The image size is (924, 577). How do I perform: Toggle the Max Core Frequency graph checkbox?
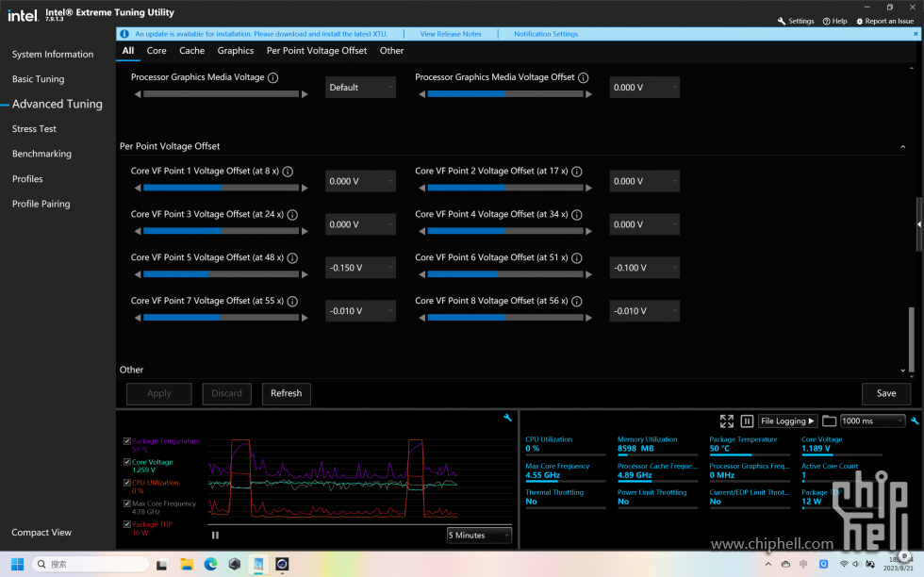(x=126, y=503)
